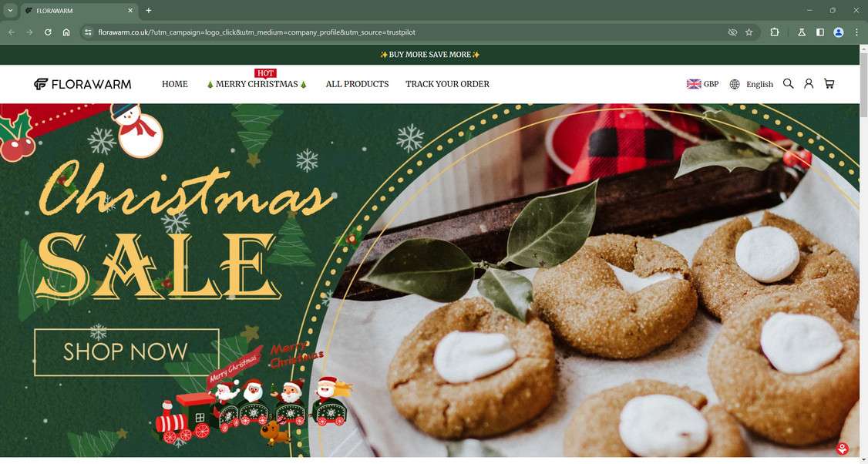Bookmark this page with the star icon
868x464 pixels.
(749, 32)
